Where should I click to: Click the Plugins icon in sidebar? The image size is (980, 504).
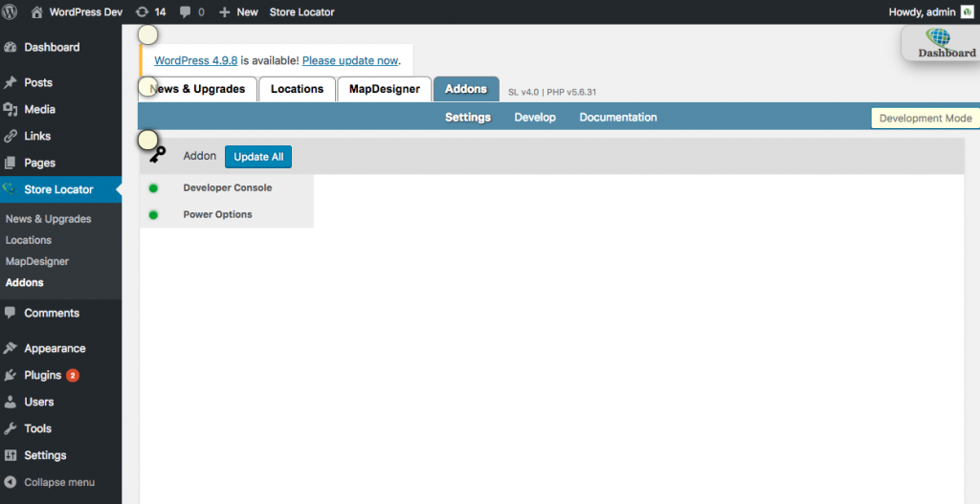point(11,376)
